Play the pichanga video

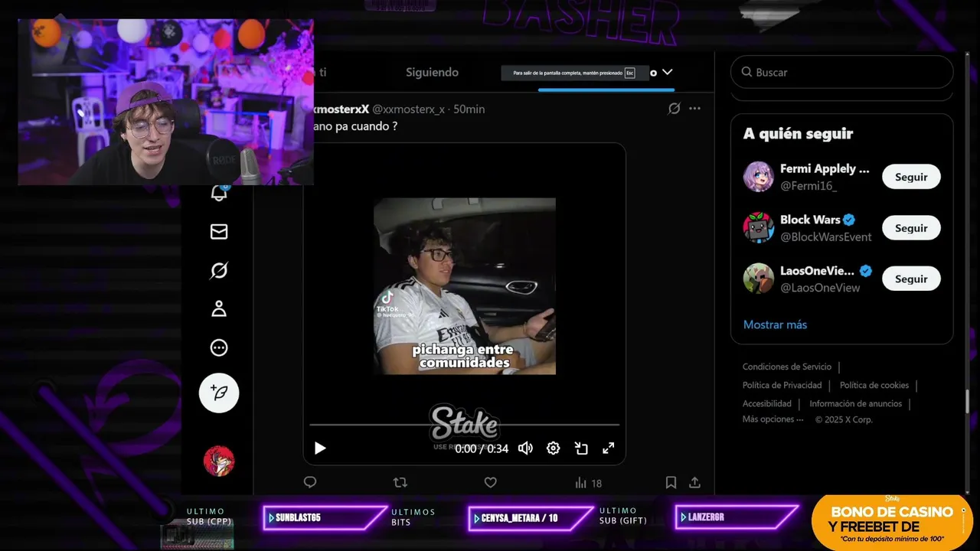pyautogui.click(x=320, y=448)
